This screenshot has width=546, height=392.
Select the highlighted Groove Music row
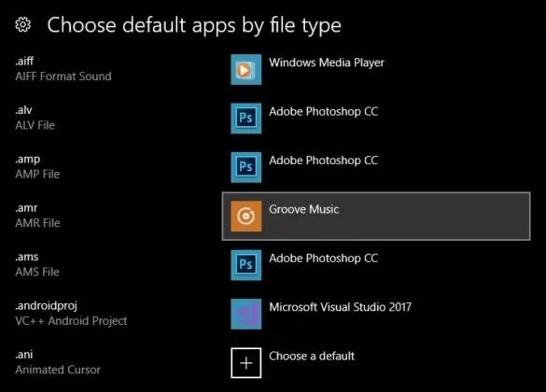[x=376, y=217]
